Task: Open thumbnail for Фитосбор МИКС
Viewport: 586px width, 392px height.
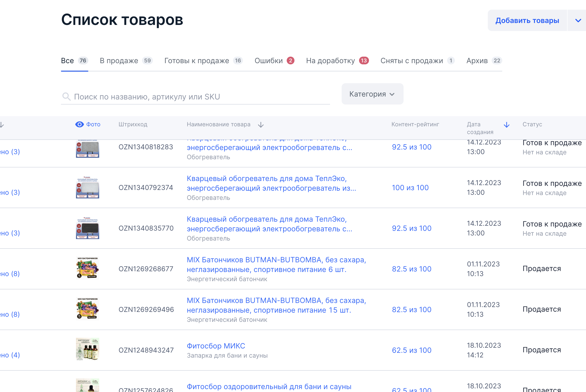Action: pos(87,350)
